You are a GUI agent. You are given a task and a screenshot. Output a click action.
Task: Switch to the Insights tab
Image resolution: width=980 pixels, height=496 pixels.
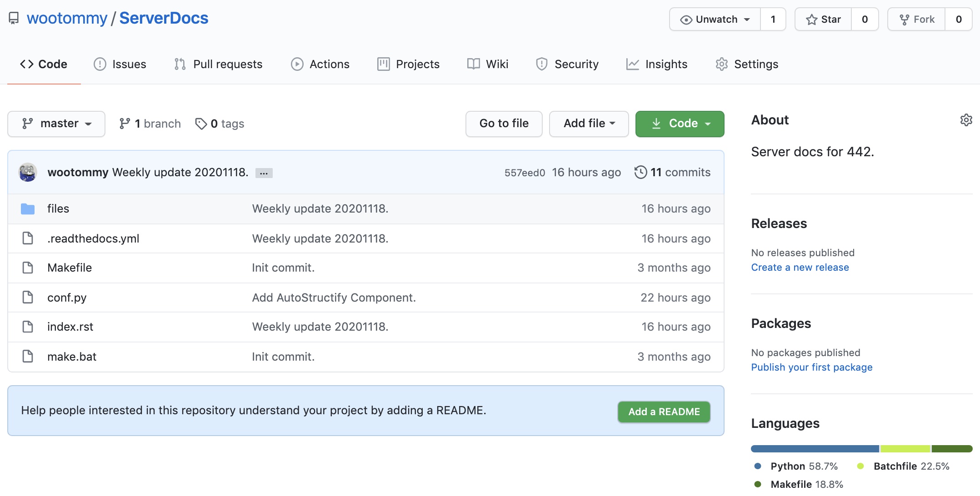pos(657,64)
